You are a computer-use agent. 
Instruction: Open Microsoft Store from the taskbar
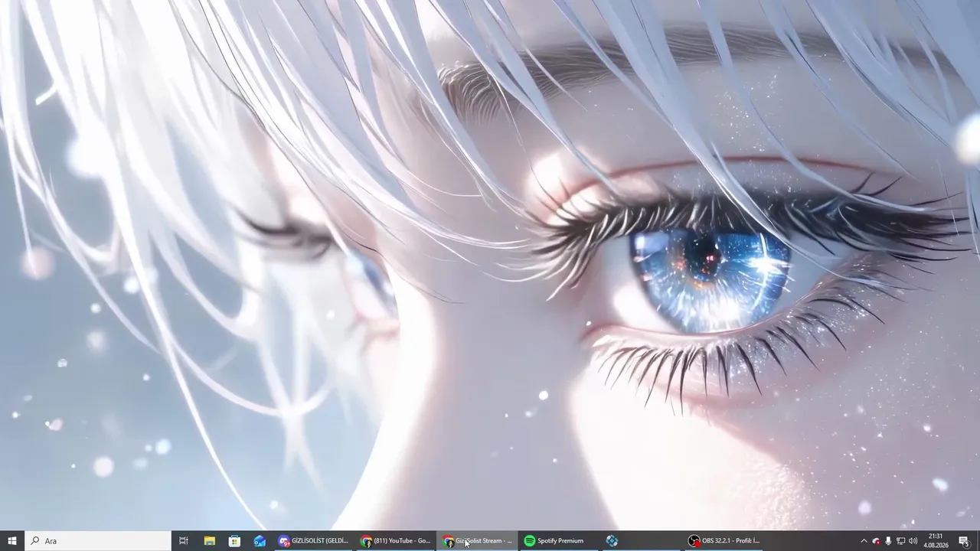(x=234, y=541)
